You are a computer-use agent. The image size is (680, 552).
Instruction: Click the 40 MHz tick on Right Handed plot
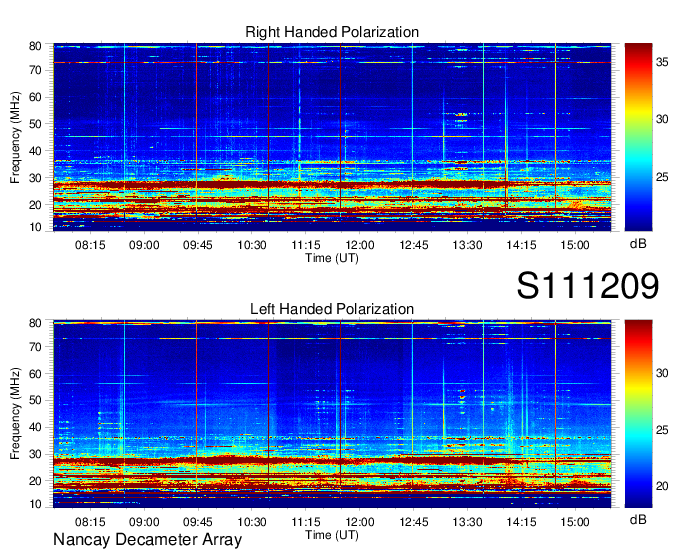(x=35, y=151)
